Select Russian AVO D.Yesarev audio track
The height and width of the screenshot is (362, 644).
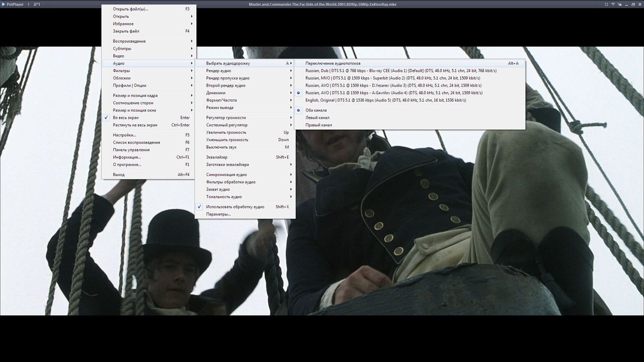point(410,85)
